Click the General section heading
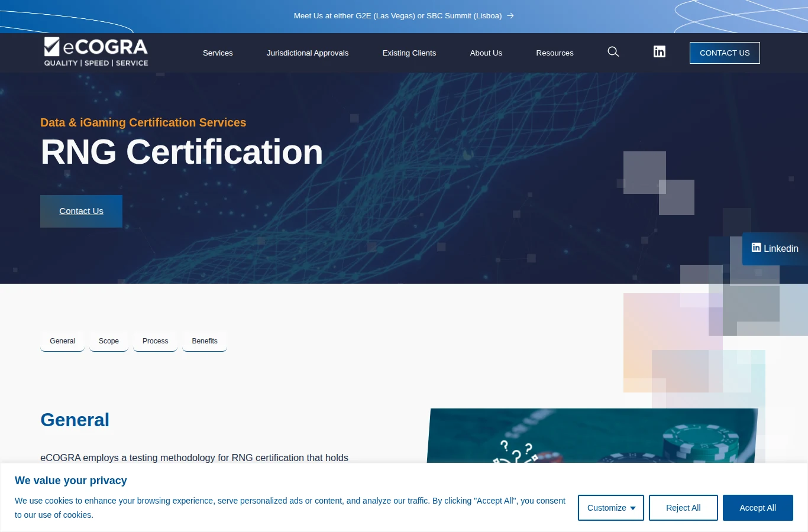The height and width of the screenshot is (532, 808). [x=75, y=420]
